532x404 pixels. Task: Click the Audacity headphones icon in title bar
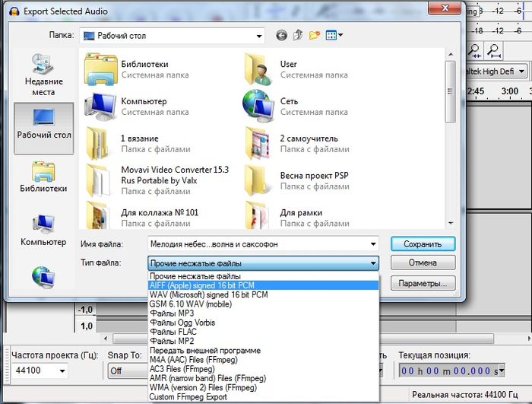[14, 11]
